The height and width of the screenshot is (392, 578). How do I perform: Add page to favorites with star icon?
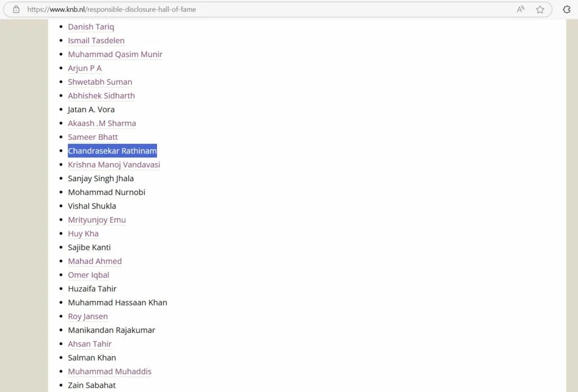(540, 10)
